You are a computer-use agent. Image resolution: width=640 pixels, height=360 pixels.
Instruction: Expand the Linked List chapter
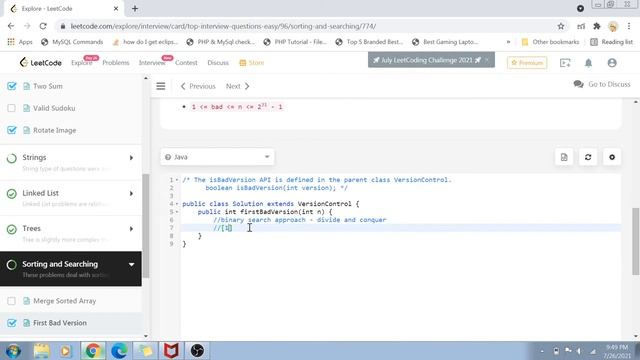coord(131,193)
